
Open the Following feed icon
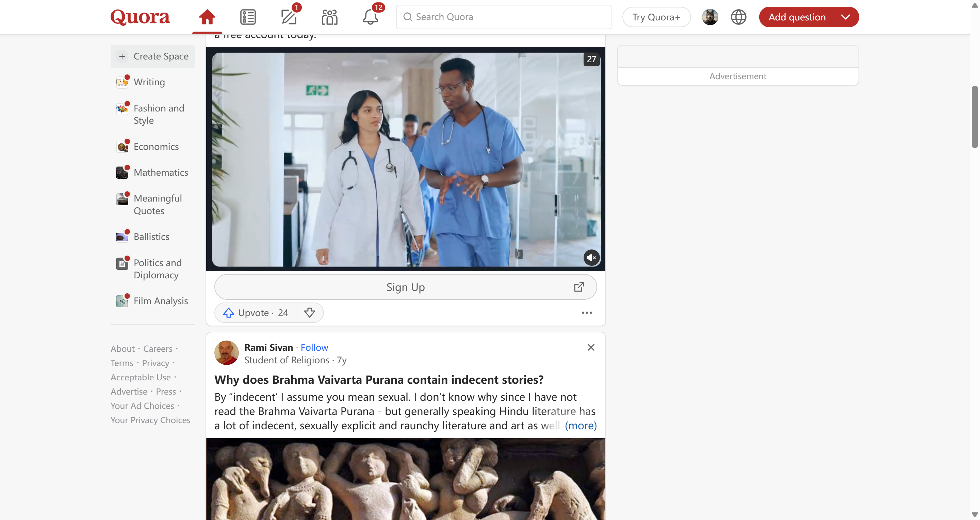[248, 17]
